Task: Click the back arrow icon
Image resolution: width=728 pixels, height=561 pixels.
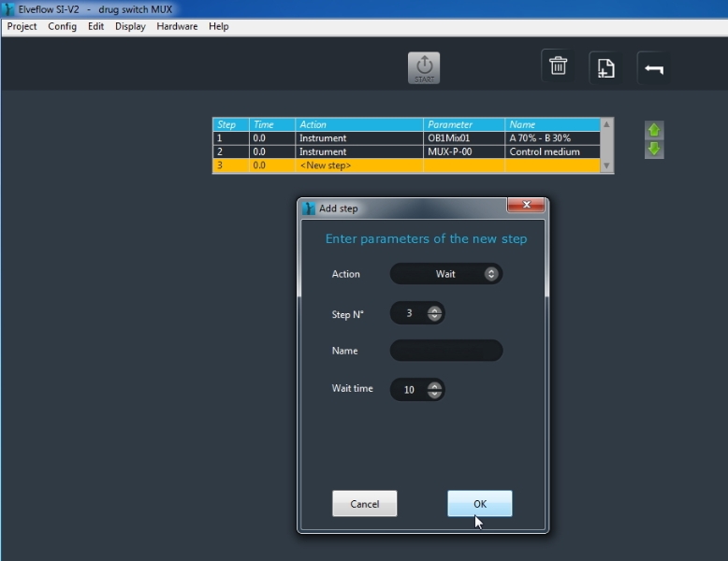Action: 653,68
